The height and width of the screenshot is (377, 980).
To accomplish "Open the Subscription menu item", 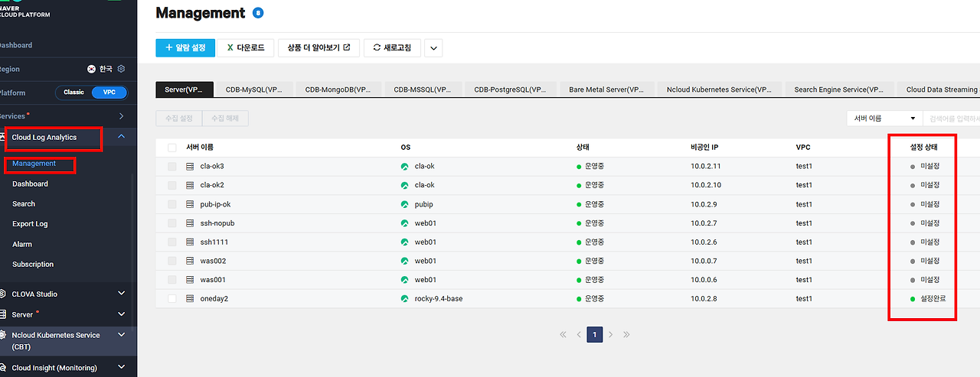I will [33, 265].
